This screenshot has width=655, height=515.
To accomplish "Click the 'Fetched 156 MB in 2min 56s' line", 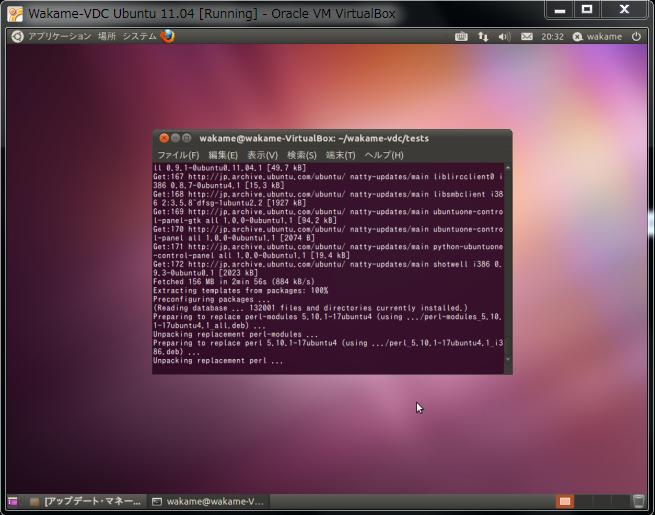I will click(x=234, y=282).
